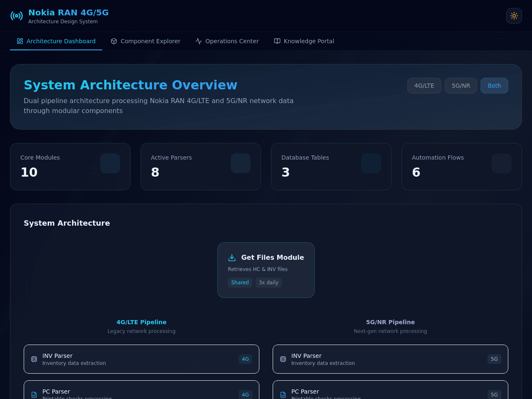The image size is (532, 399).
Task: Select the 5G PC Parser card
Action: [390, 390]
